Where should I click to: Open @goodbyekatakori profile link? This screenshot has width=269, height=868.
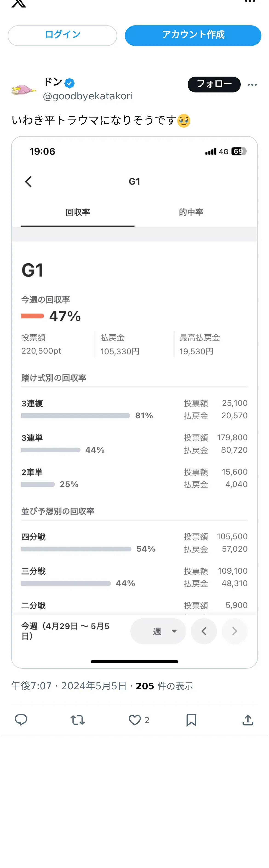pos(88,96)
